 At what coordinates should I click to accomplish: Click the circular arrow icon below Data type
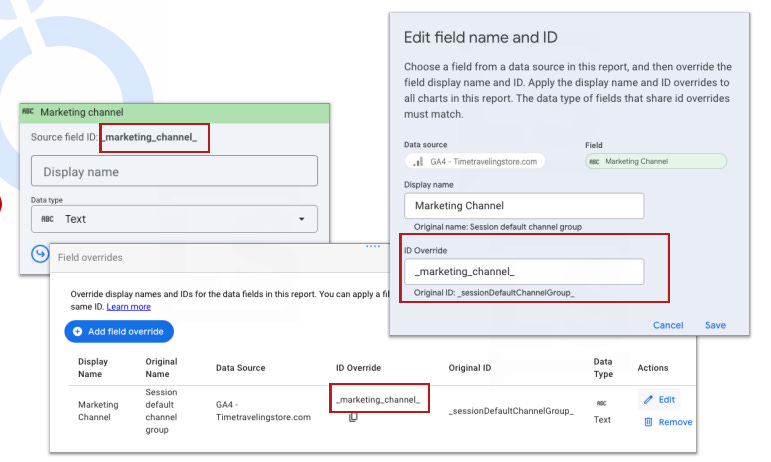pyautogui.click(x=40, y=254)
